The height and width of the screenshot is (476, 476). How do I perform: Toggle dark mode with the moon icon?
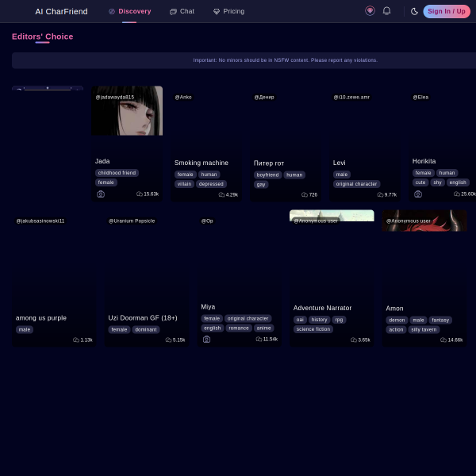414,11
